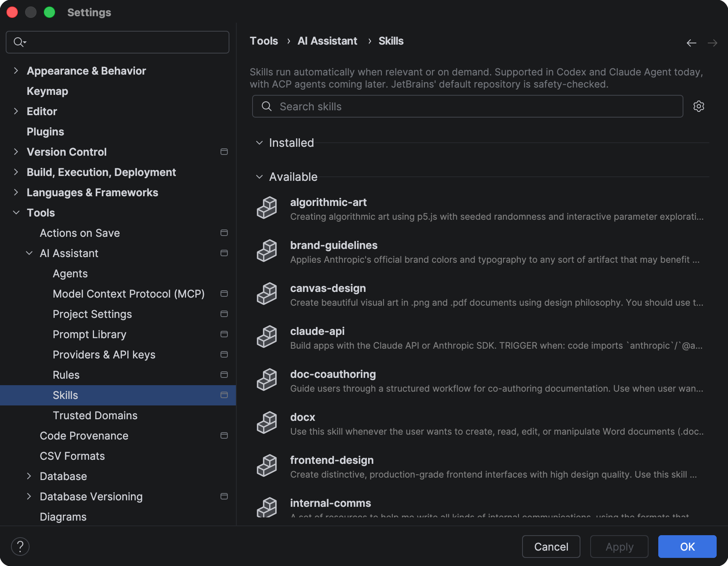Select the Trusted Domains tree item

click(x=95, y=416)
